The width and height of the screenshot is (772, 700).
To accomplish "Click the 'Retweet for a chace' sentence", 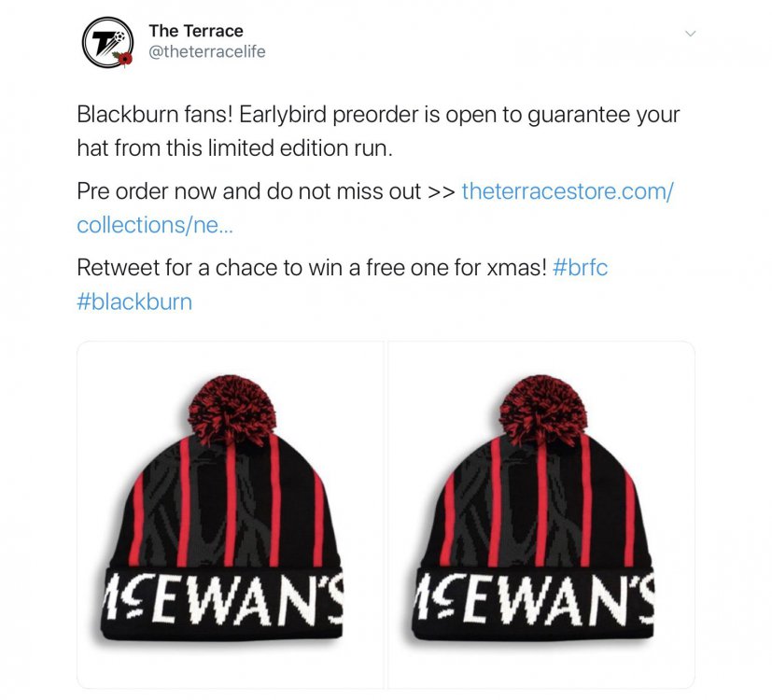I will coord(312,268).
